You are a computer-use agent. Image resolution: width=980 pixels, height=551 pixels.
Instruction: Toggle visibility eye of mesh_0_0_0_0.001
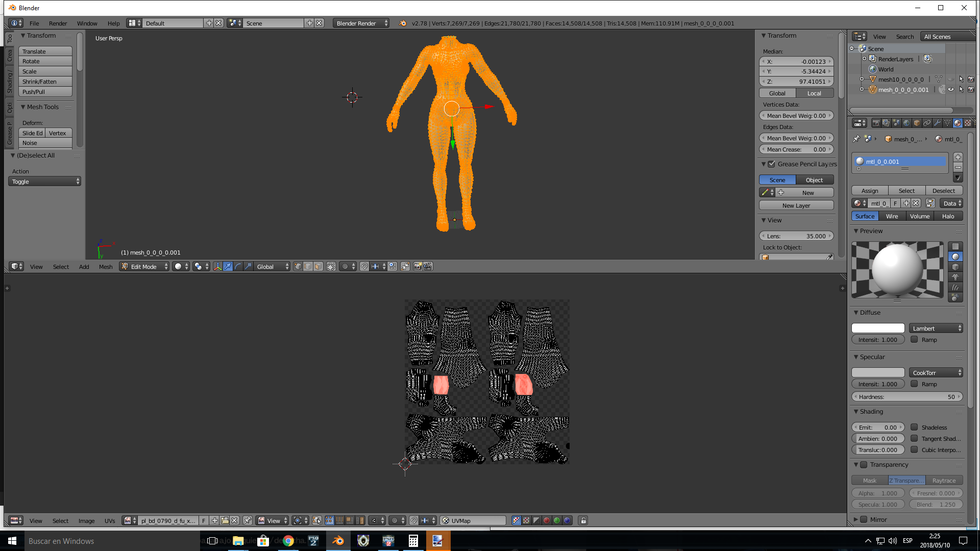951,90
